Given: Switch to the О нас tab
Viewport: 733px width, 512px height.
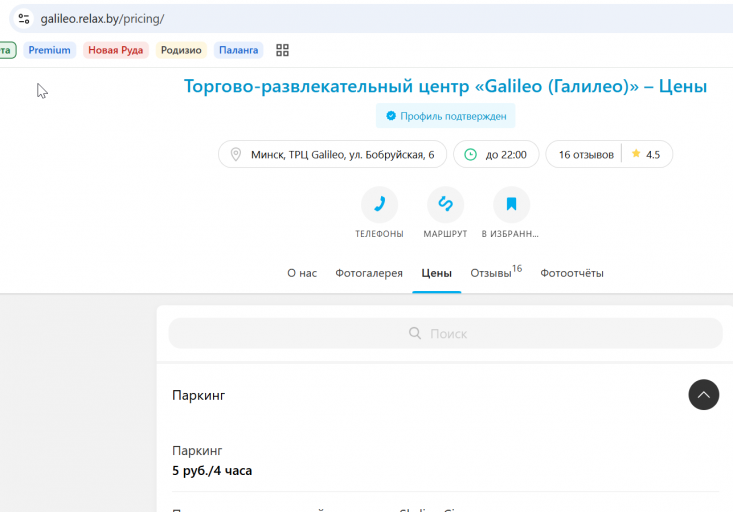Looking at the screenshot, I should click(302, 273).
